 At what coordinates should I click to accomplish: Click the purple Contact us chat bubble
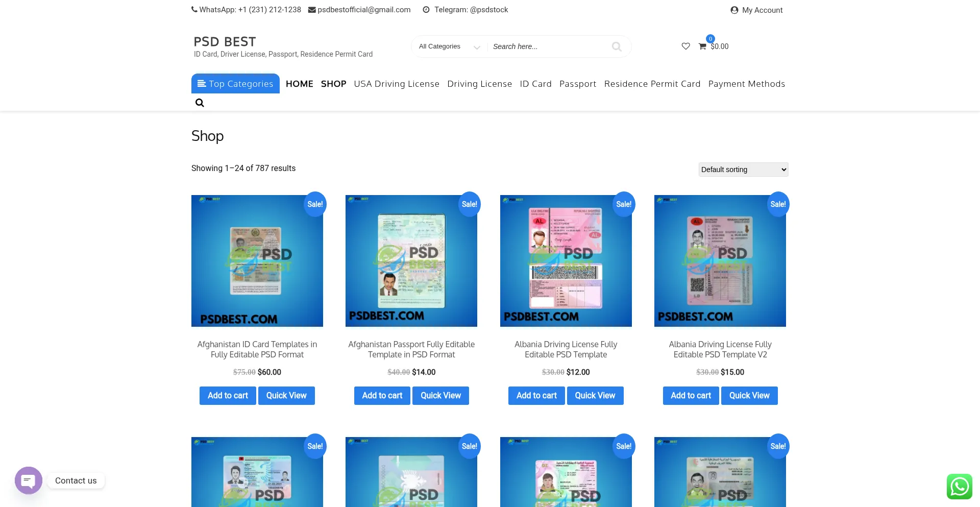pos(29,480)
